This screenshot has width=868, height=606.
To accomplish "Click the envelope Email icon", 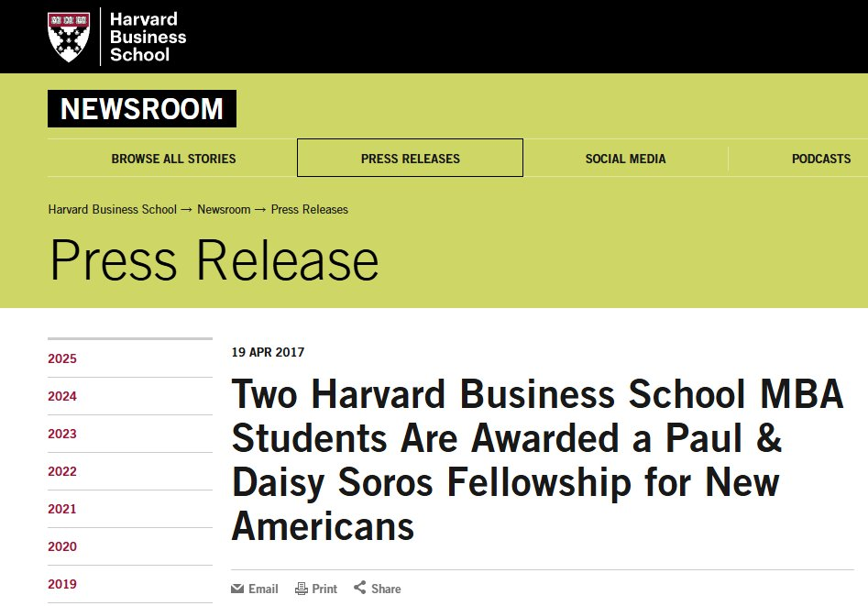I will point(238,589).
